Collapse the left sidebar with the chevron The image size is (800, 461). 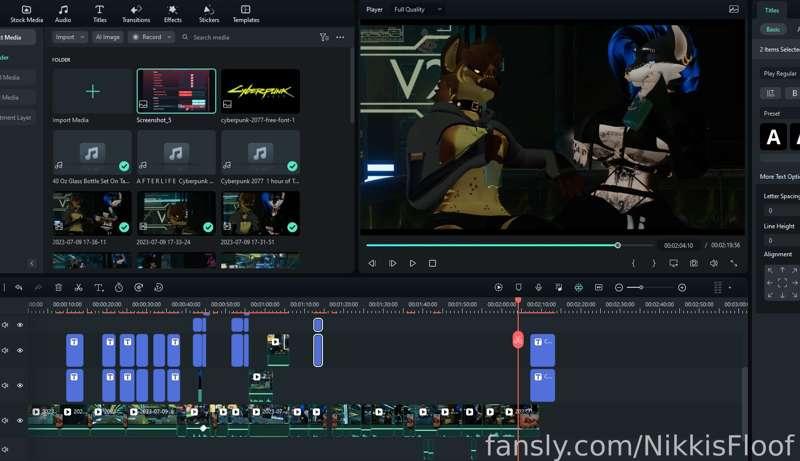[32, 263]
